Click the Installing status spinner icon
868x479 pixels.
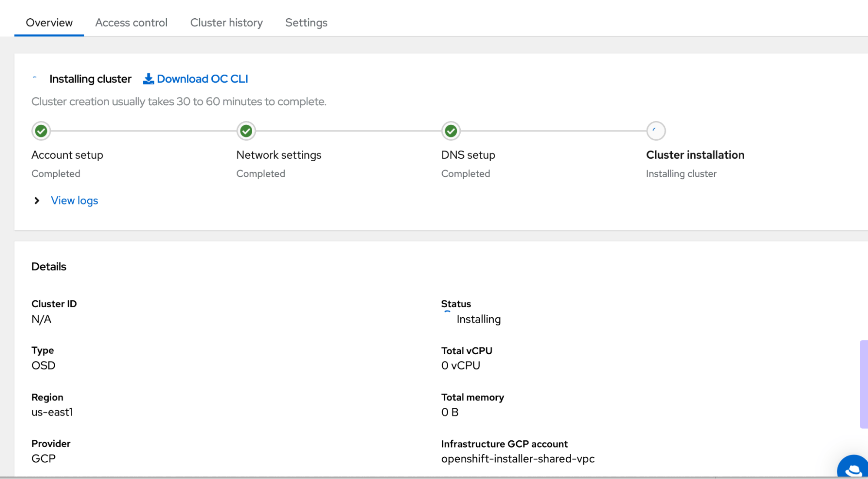tap(446, 311)
